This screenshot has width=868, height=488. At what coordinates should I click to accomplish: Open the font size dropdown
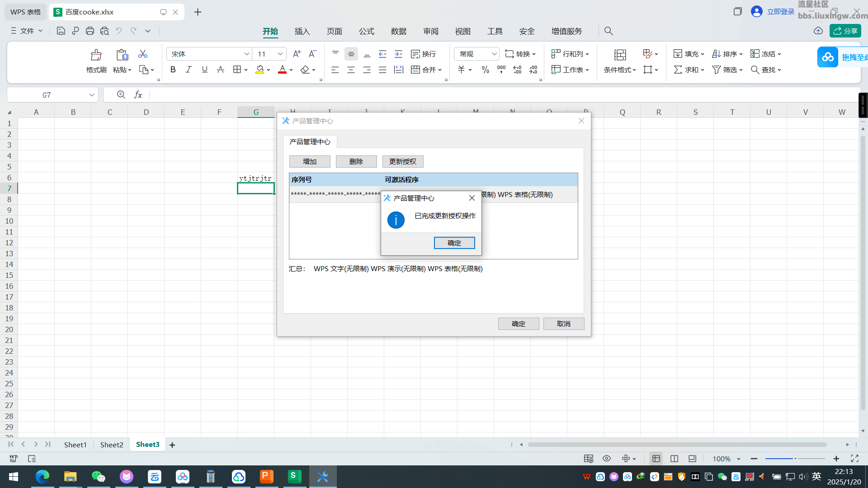coord(280,54)
